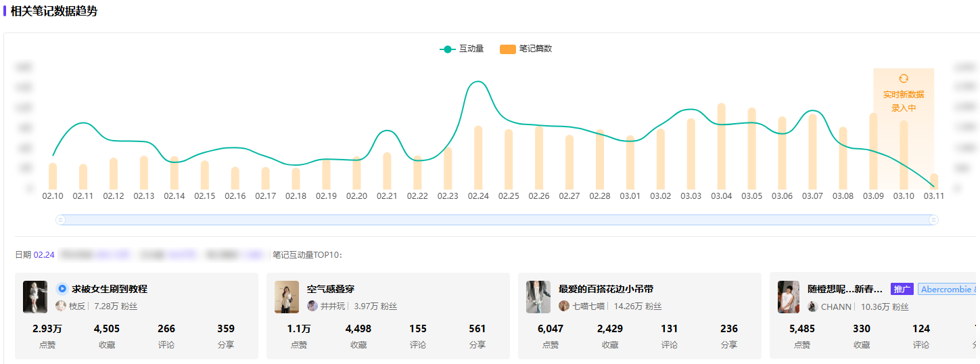Toggle 笔记篇数 bar legend
Viewport: 980px width, 364px height.
coord(526,49)
